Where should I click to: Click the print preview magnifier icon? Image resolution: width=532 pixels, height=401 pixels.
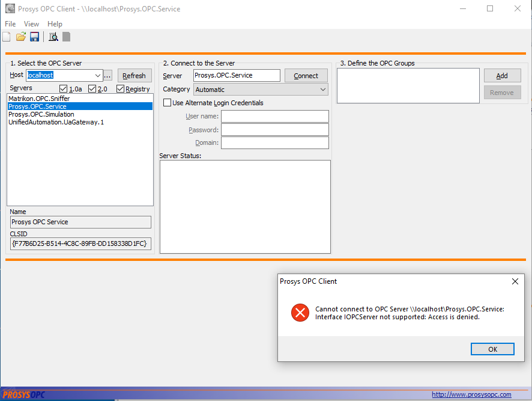(x=53, y=37)
